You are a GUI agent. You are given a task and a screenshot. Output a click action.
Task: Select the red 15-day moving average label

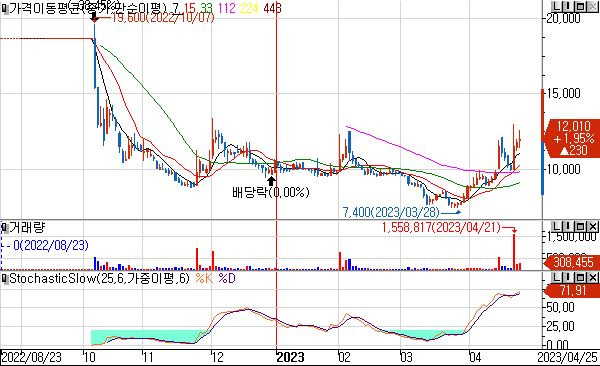[x=190, y=8]
